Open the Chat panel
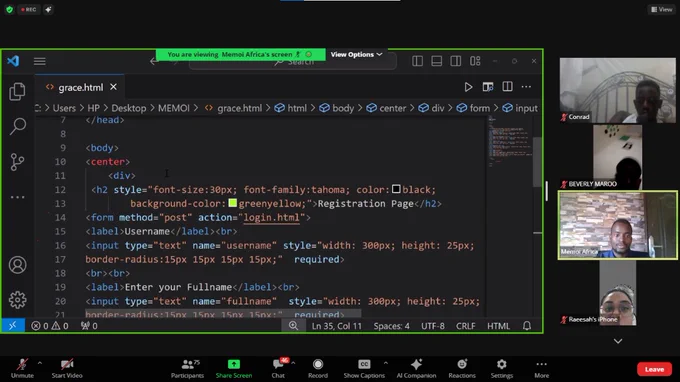The width and height of the screenshot is (680, 382). 278,369
